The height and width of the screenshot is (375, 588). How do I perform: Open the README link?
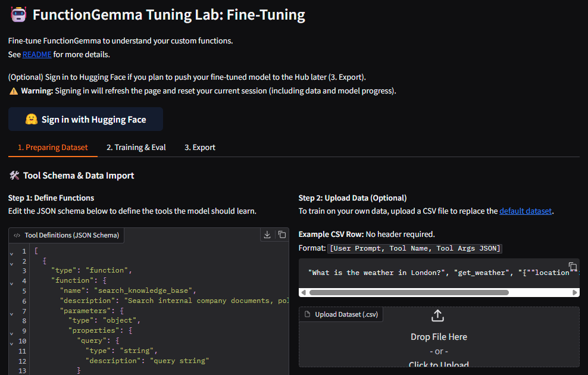pos(37,55)
